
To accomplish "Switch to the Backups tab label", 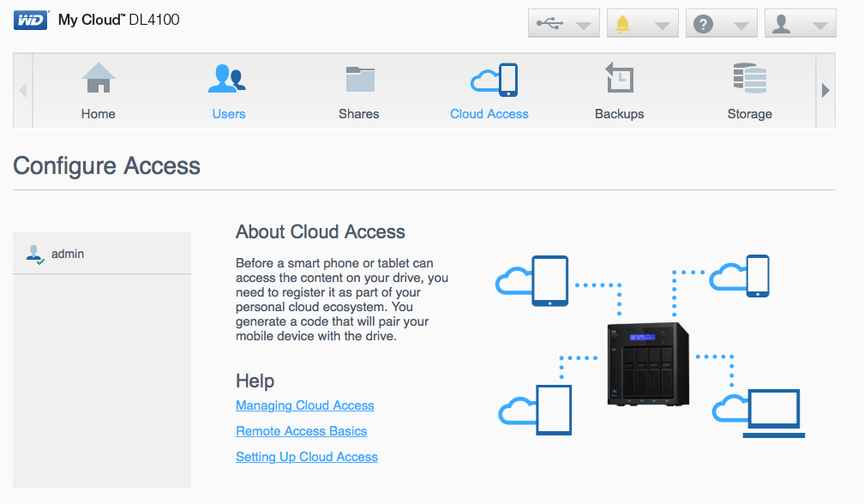I will tap(620, 114).
